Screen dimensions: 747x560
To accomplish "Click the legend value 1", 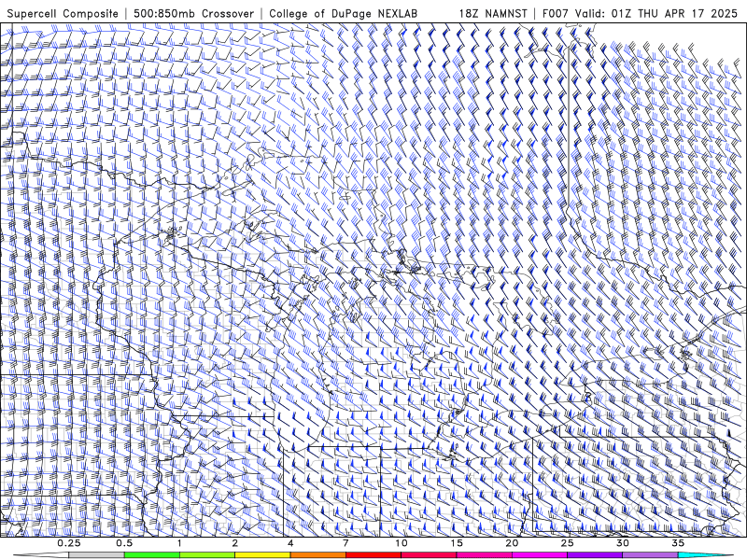I will pyautogui.click(x=179, y=543).
